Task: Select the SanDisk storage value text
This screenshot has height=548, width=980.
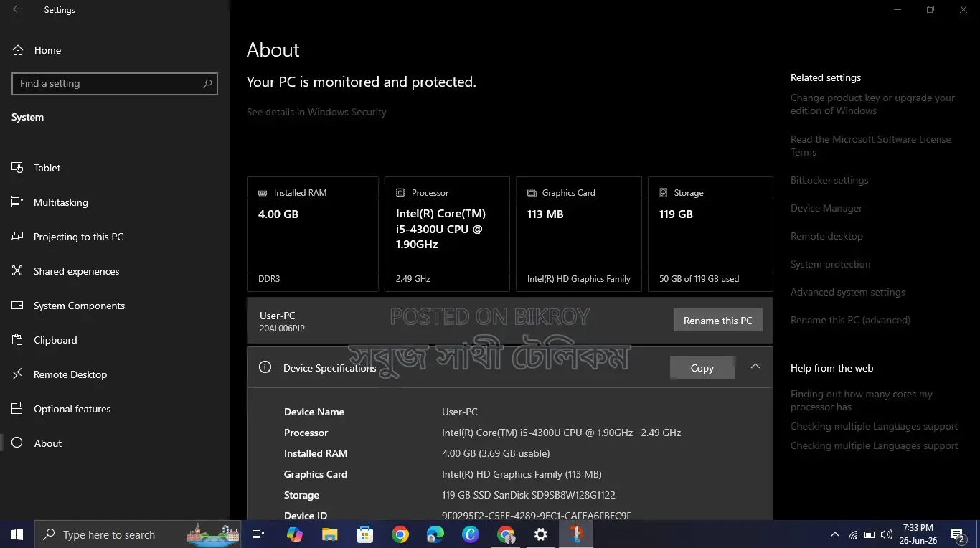Action: pos(529,495)
